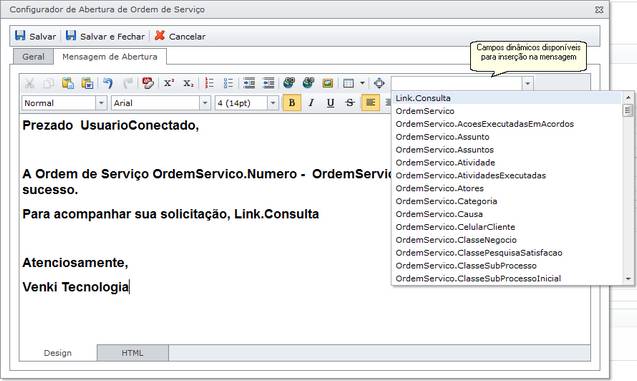637x381 pixels.
Task: Insert OrdemServico.ClasseNegocio field
Action: pyautogui.click(x=507, y=240)
